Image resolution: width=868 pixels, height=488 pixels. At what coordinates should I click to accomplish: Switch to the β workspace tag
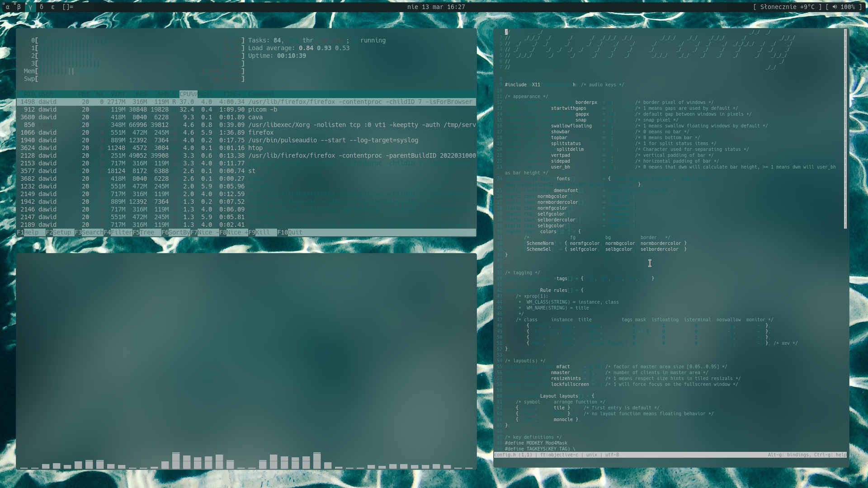coord(19,7)
